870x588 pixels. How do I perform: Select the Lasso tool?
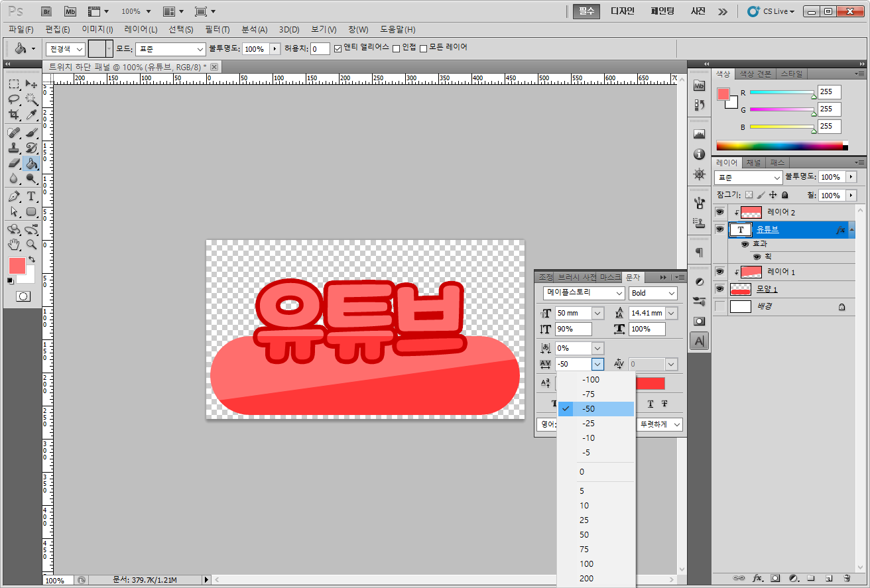14,99
